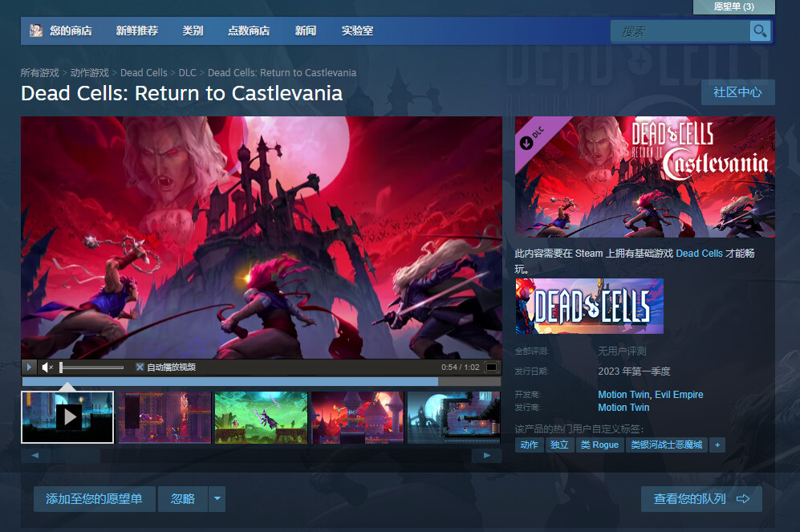Click the store search input field

[x=680, y=31]
